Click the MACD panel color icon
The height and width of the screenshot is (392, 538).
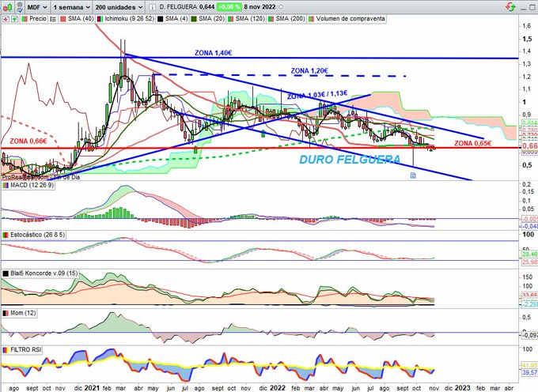click(6, 186)
